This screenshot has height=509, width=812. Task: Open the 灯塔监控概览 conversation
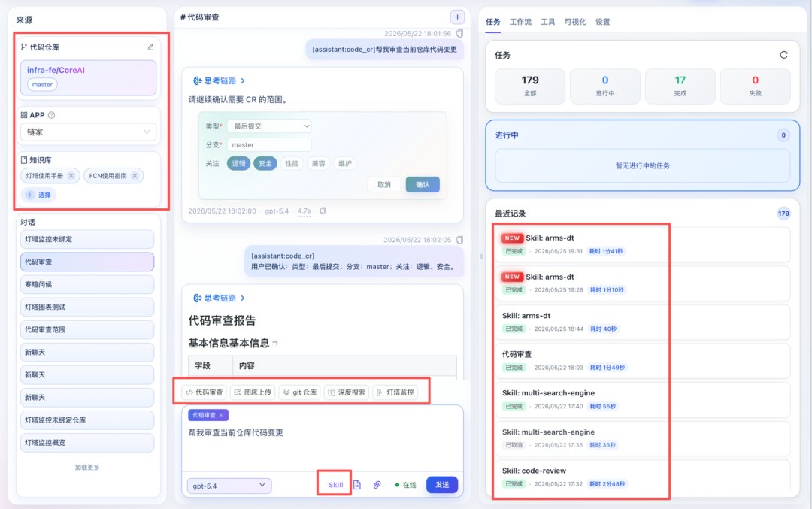87,443
